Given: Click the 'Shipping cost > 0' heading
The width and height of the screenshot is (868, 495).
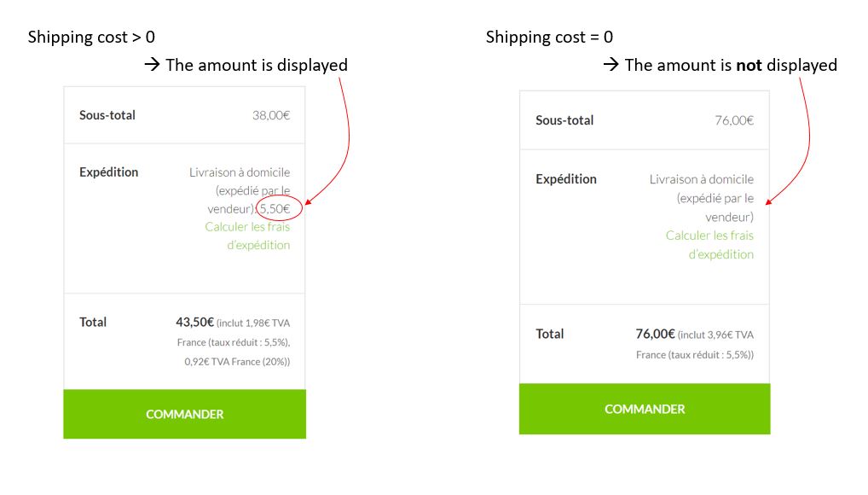Looking at the screenshot, I should (x=91, y=38).
